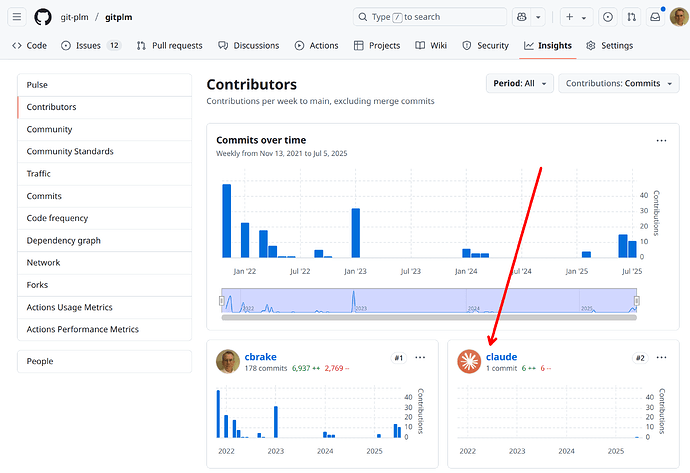Open Network in the sidebar
Viewport: 690px width, 473px height.
pos(104,263)
